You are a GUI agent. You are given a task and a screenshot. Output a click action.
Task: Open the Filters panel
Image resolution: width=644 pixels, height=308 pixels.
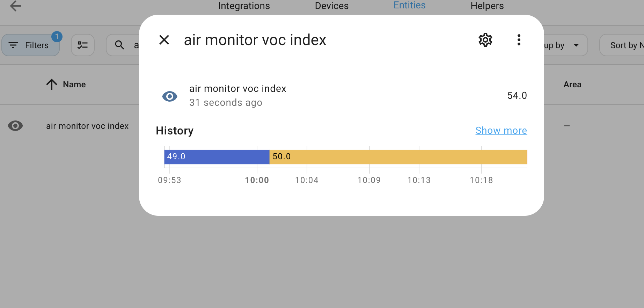(x=31, y=45)
